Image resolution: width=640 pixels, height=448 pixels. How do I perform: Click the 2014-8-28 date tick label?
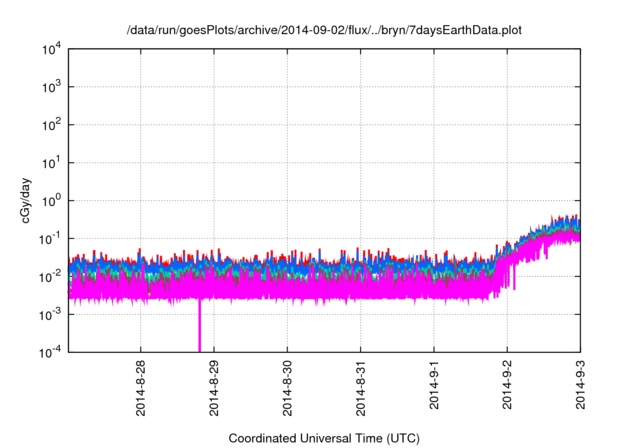pos(140,388)
